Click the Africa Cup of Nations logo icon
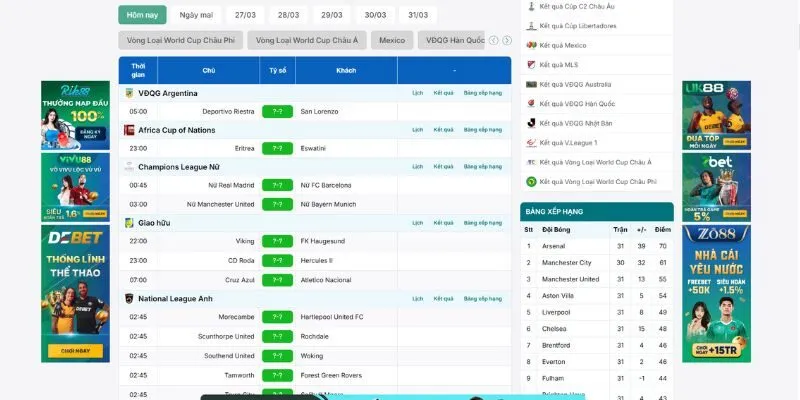 click(x=129, y=130)
